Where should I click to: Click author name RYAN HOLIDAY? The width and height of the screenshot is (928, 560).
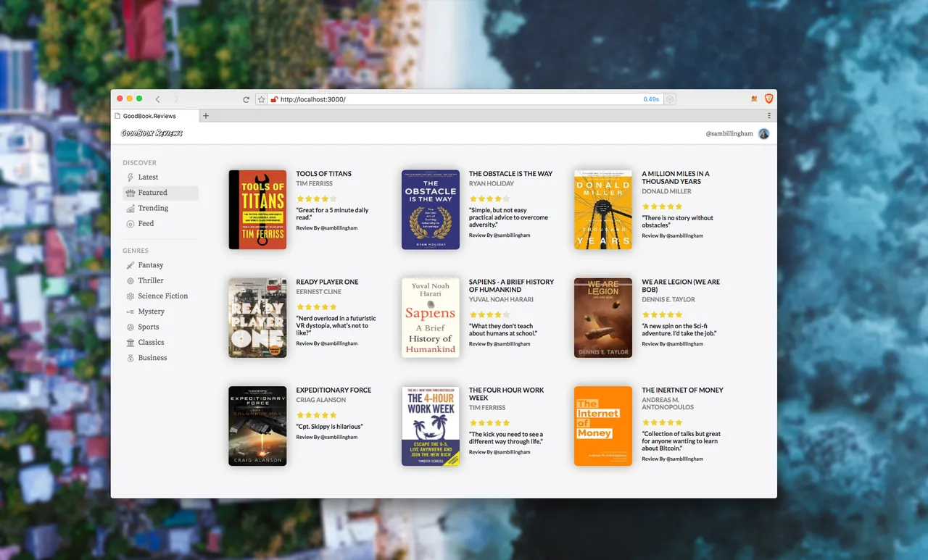(x=492, y=184)
